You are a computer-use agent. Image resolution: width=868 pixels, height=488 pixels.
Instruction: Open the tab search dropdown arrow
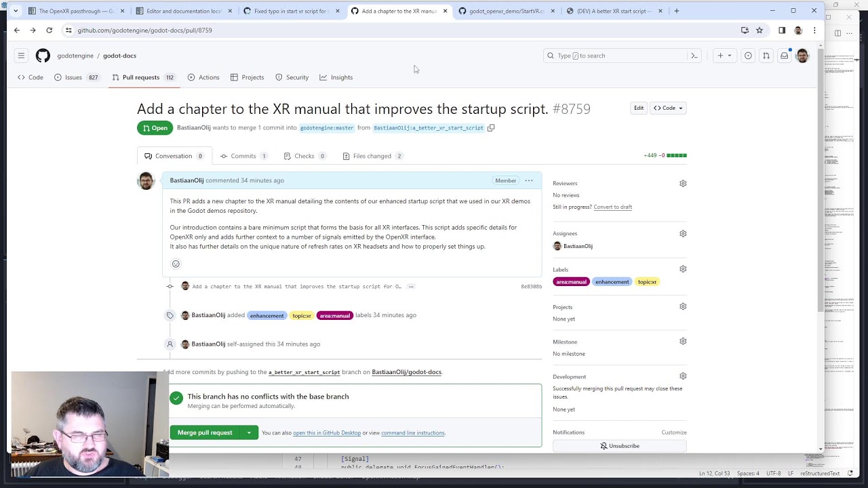click(16, 11)
